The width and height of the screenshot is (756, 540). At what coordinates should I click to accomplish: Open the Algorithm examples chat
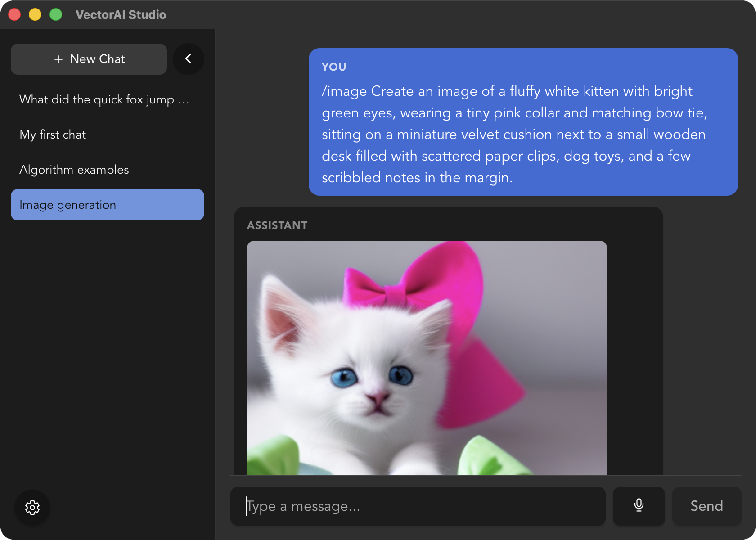click(x=107, y=170)
